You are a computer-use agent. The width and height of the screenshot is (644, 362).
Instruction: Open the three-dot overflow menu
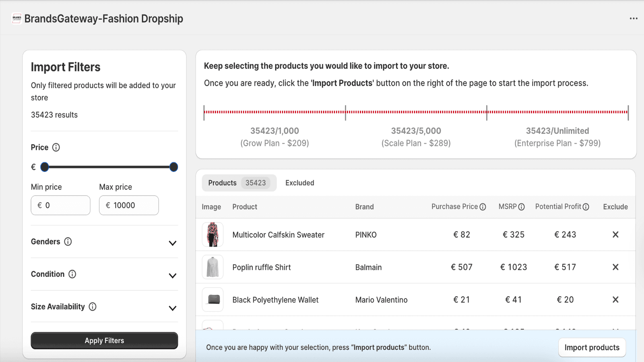tap(633, 18)
